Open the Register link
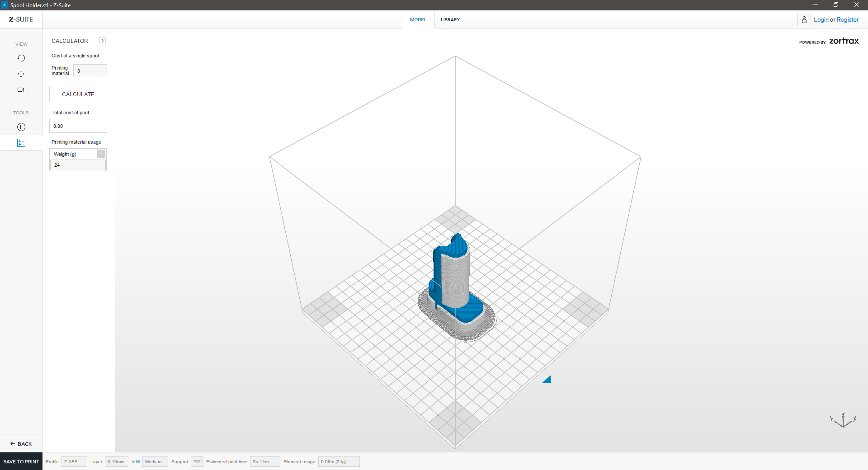The image size is (868, 470). point(848,19)
